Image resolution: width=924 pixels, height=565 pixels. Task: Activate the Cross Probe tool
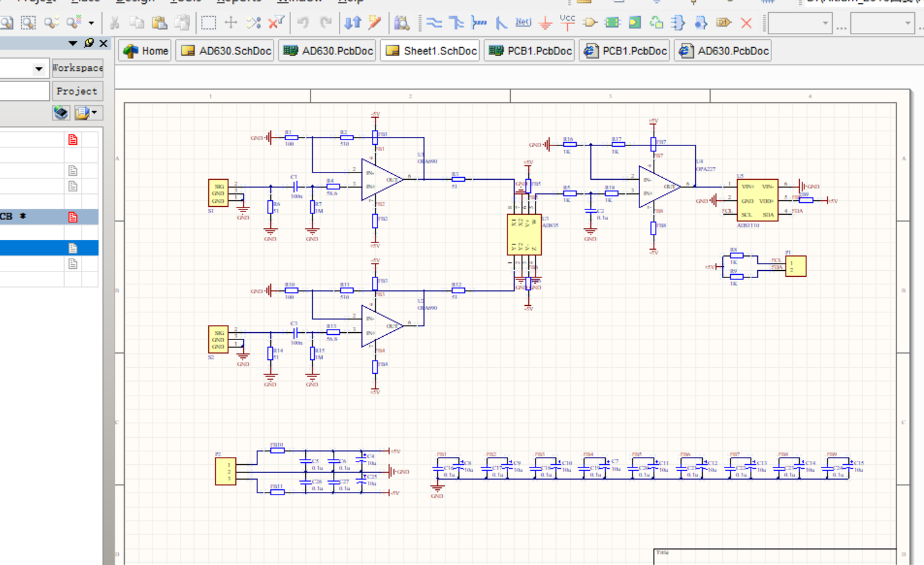coord(374,23)
